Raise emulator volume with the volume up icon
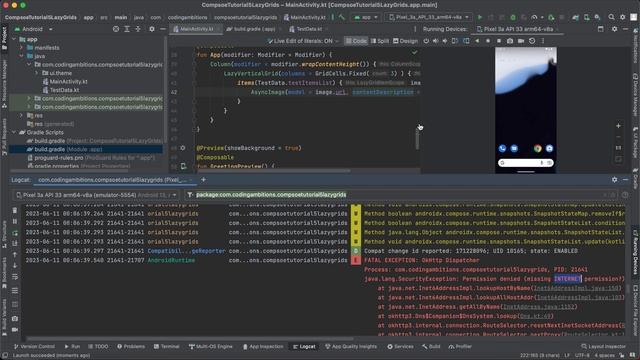Image resolution: width=640 pixels, height=360 pixels. (436, 41)
